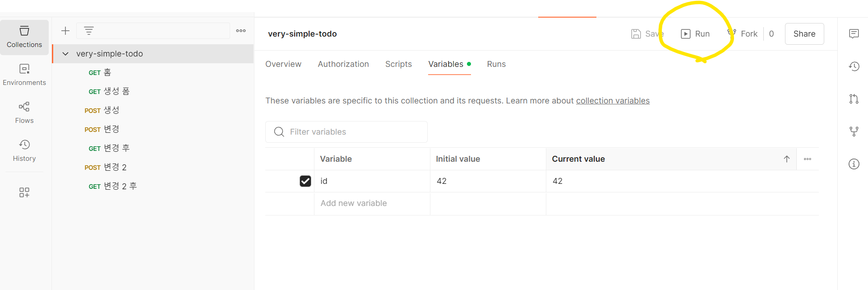The height and width of the screenshot is (290, 868).
Task: Open the Flows sidebar section
Action: (24, 113)
